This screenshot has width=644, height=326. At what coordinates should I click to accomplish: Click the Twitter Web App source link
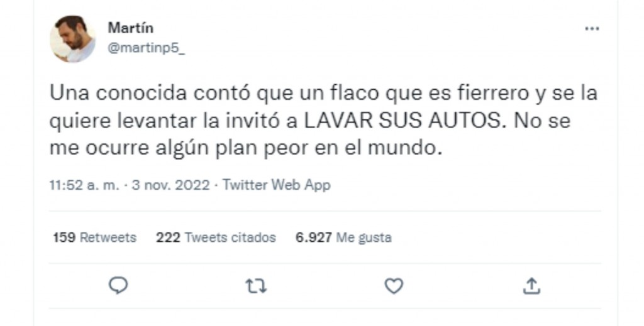pyautogui.click(x=277, y=185)
